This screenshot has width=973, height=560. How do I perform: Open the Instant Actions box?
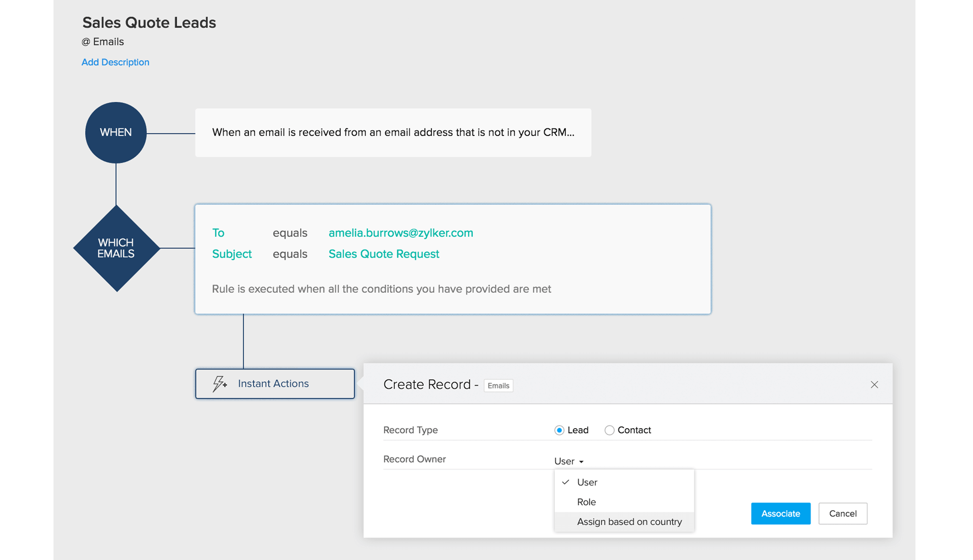[x=275, y=384]
